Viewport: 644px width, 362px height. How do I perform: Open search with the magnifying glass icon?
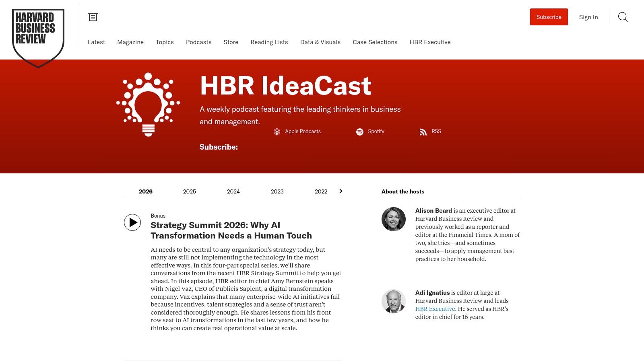(x=622, y=17)
